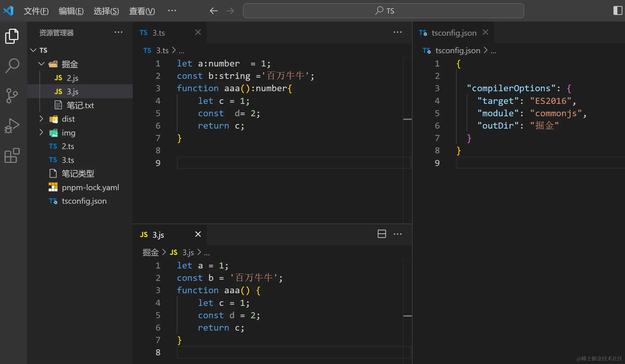Toggle the split editor layout in the 3.js pane
Image resolution: width=625 pixels, height=364 pixels.
pyautogui.click(x=381, y=234)
